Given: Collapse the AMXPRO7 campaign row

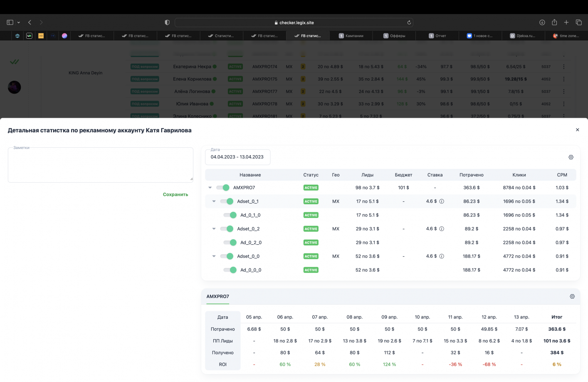Looking at the screenshot, I should 210,188.
